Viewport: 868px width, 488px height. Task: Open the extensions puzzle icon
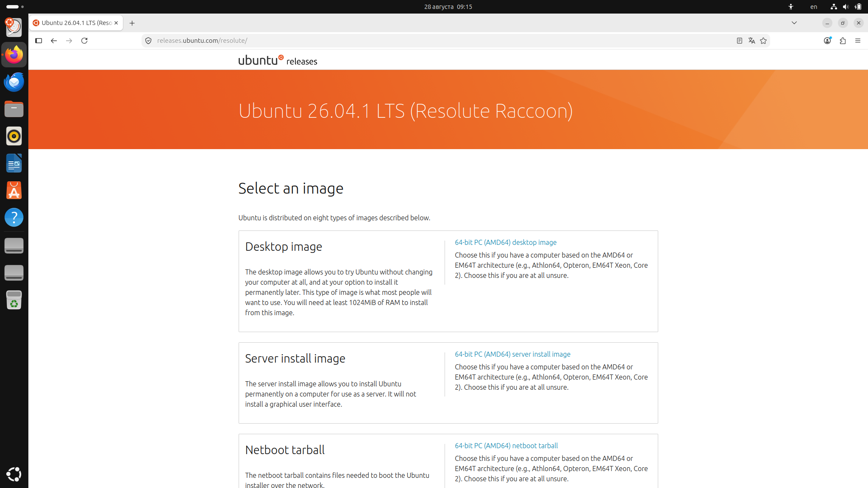pyautogui.click(x=843, y=41)
